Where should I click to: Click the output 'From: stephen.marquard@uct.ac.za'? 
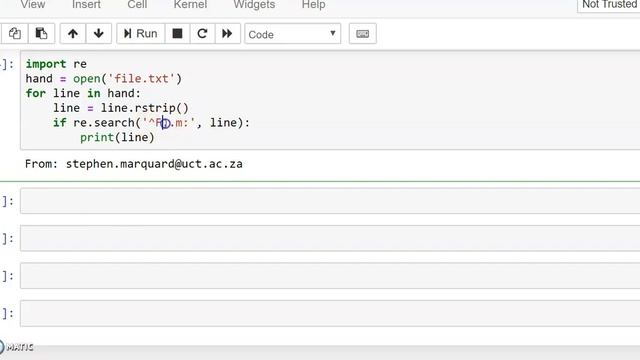[x=133, y=164]
